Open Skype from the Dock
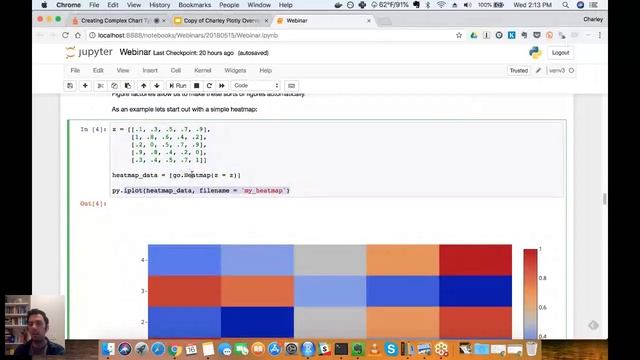Viewport: 640px width, 360px height. [391, 349]
